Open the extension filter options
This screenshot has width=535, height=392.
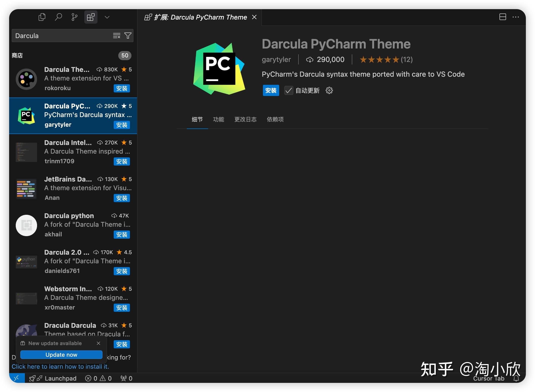tap(128, 36)
